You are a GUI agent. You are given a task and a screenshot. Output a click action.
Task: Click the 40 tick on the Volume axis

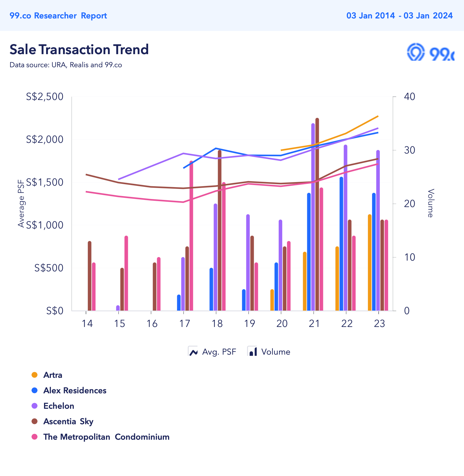pos(410,97)
